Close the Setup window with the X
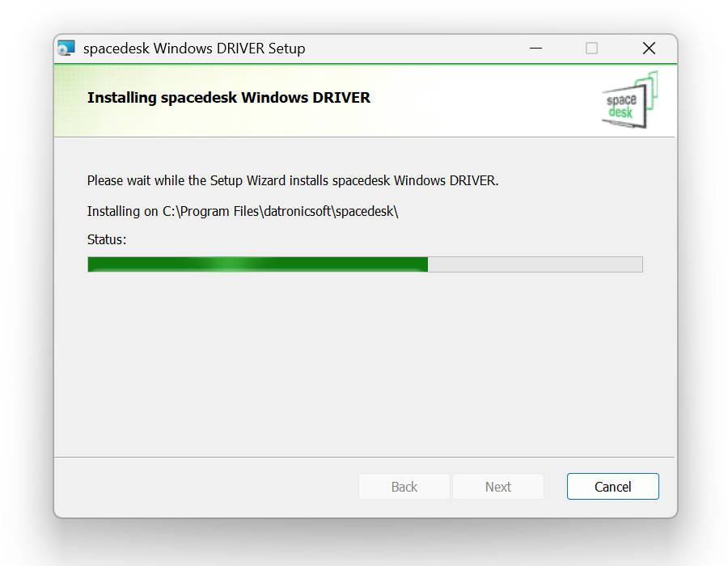 (649, 49)
